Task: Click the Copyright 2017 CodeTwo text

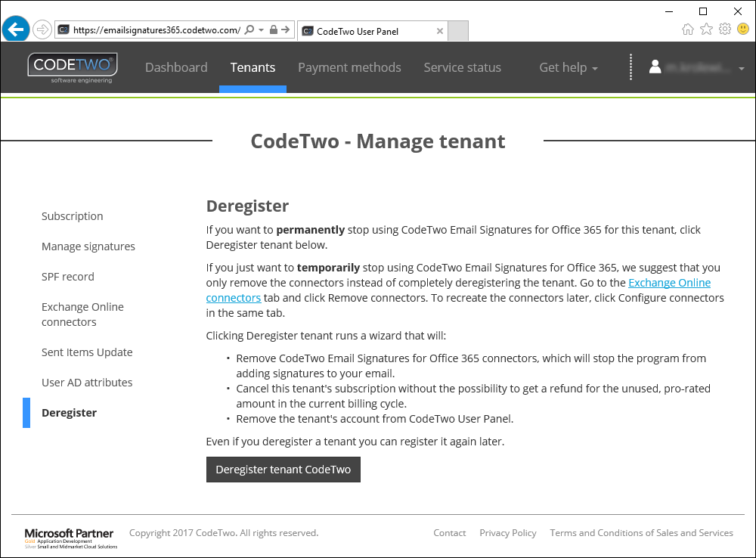Action: pyautogui.click(x=224, y=533)
